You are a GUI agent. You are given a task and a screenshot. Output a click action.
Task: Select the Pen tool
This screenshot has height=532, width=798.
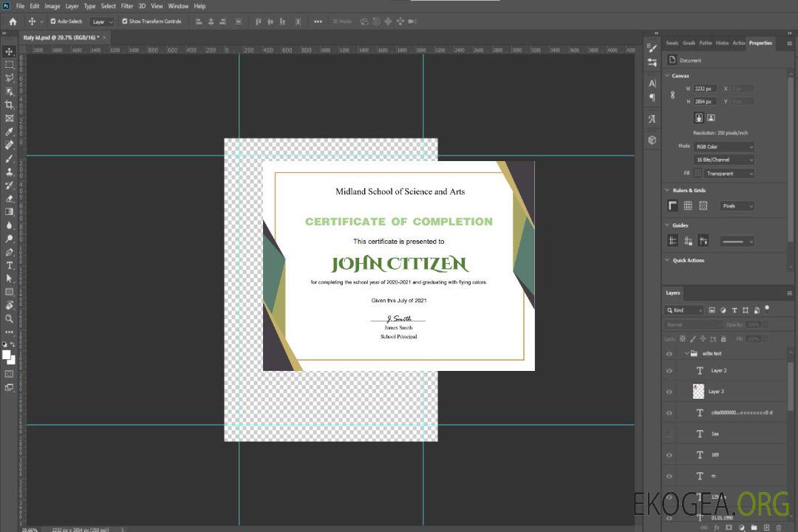point(9,252)
